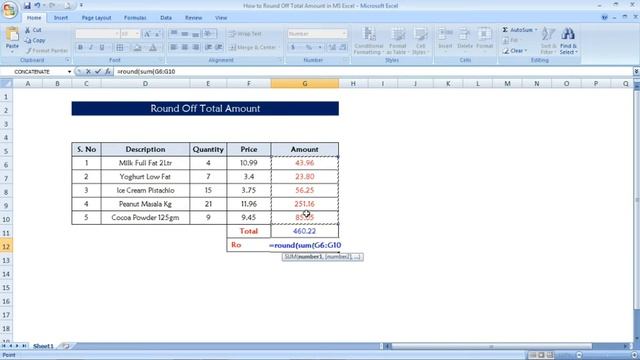The width and height of the screenshot is (640, 360).
Task: Toggle Underline formatting
Action: coord(102,48)
